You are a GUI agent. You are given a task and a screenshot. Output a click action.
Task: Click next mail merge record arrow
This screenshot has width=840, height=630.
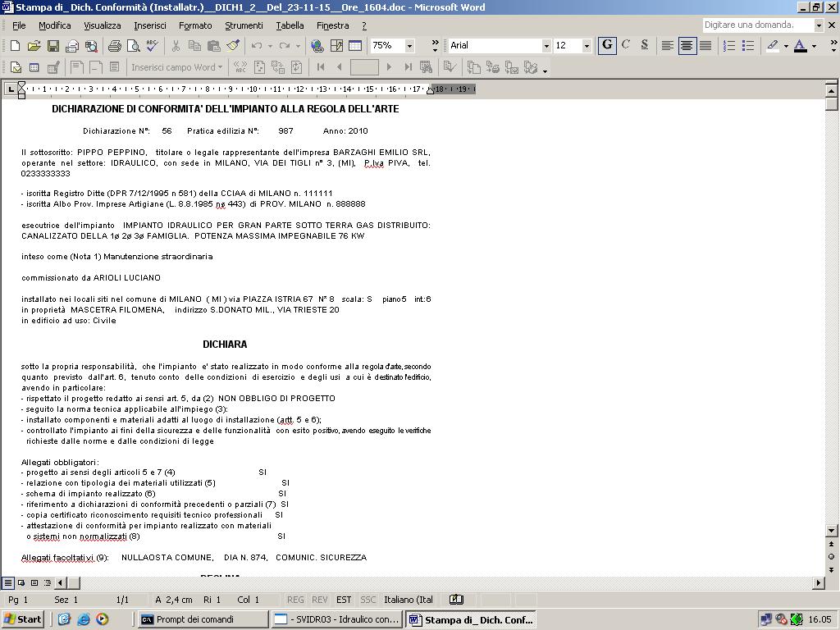point(389,67)
